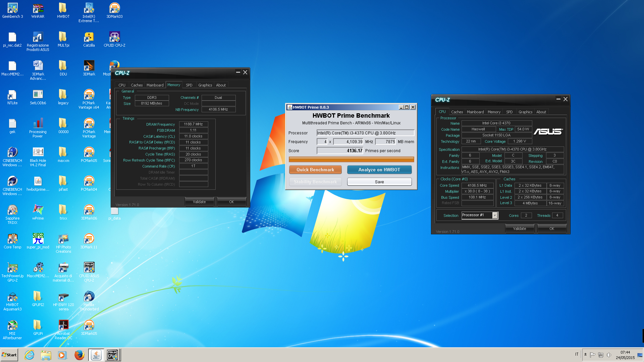The height and width of the screenshot is (362, 644).
Task: Launch Core Temp from the desktop
Action: pos(12,241)
